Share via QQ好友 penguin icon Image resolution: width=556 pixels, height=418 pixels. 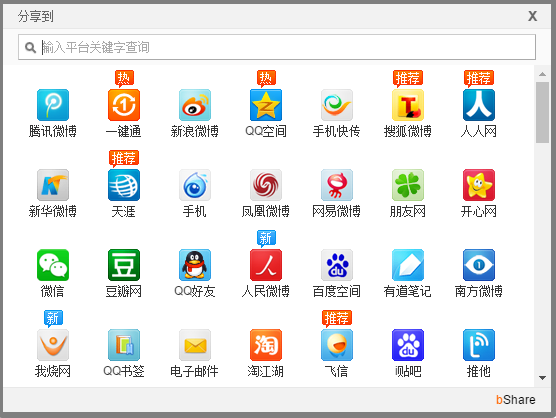(x=195, y=265)
